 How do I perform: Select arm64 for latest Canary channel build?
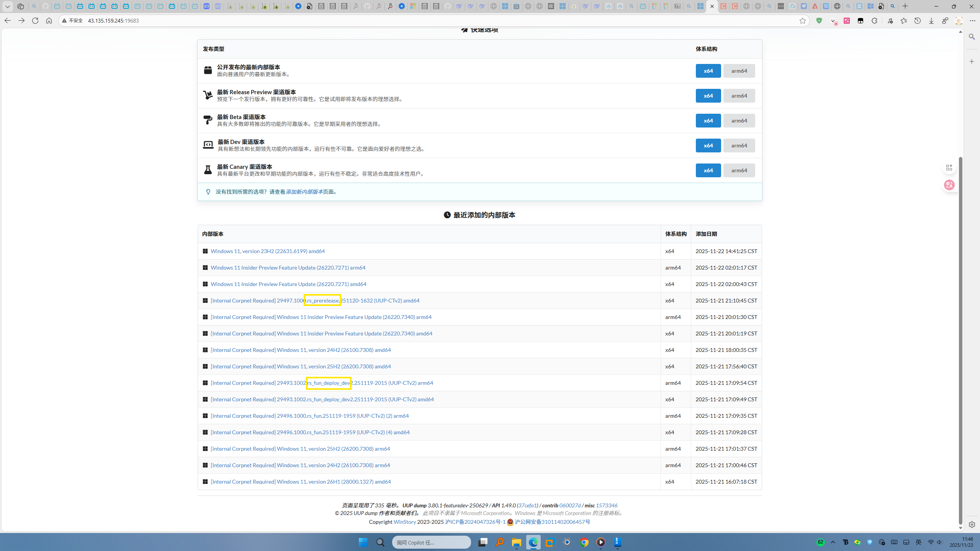739,170
